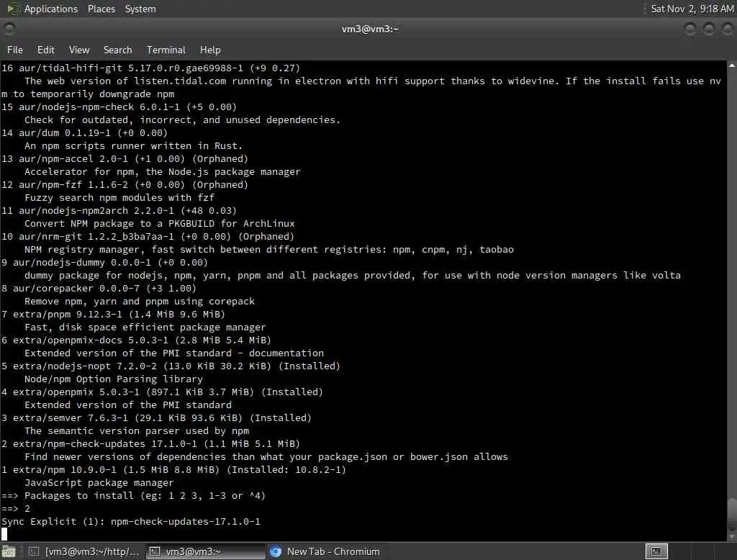Click text 'An npm scripts runner written in Rust.'
The width and height of the screenshot is (737, 560).
point(133,146)
